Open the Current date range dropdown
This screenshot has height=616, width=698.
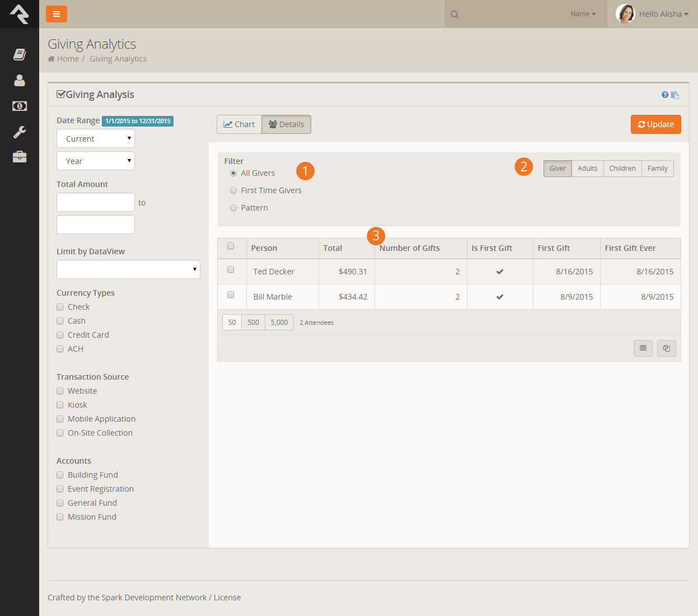click(x=96, y=139)
